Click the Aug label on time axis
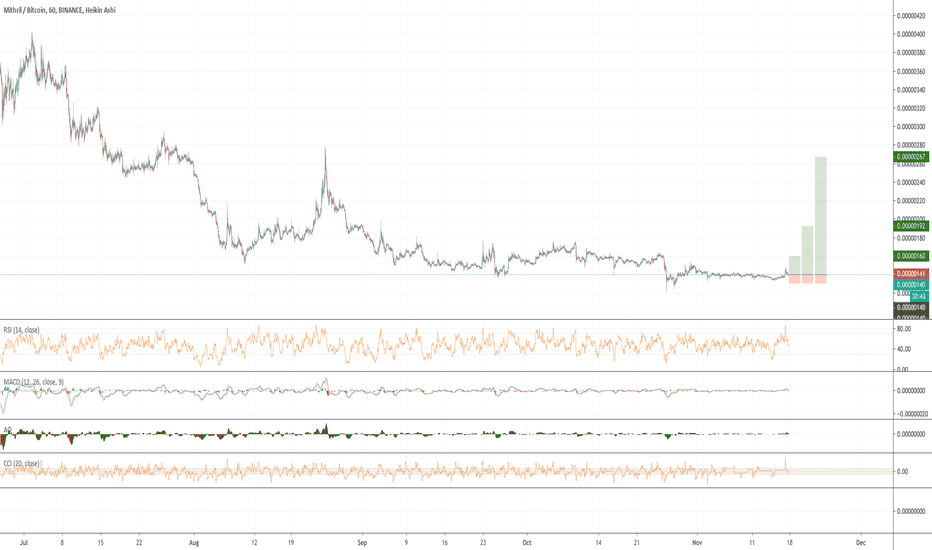 coord(194,543)
